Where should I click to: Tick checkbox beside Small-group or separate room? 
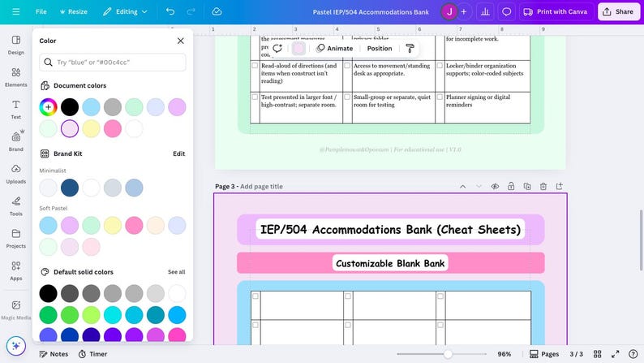tap(347, 97)
